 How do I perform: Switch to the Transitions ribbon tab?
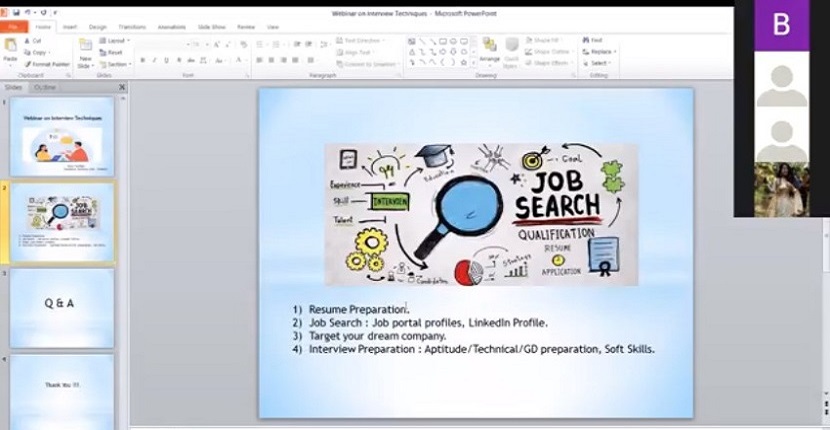coord(132,27)
